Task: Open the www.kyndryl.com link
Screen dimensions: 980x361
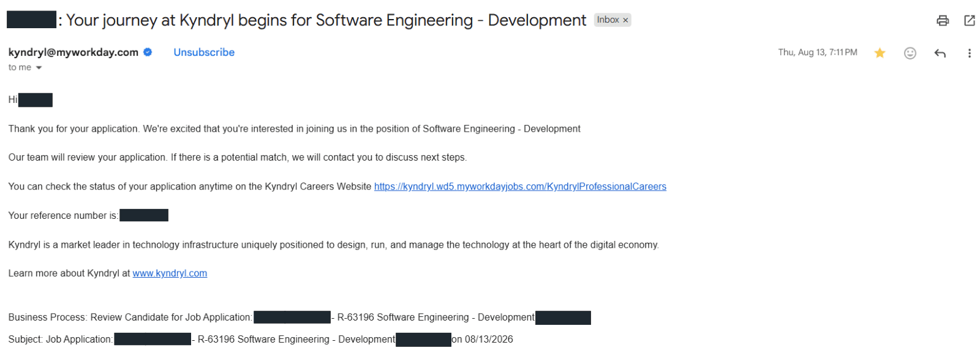Action: click(170, 273)
